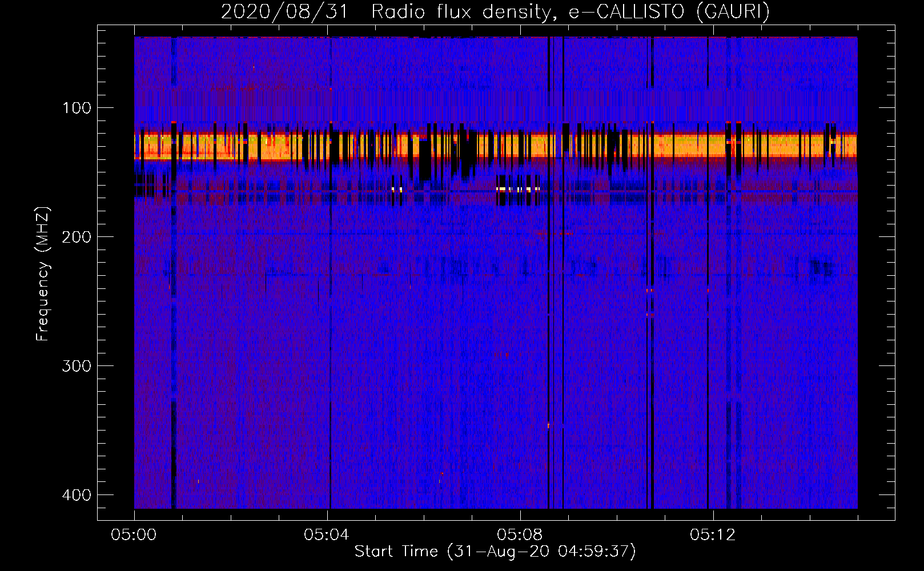Click the '300' frequency axis label
The height and width of the screenshot is (571, 924).
coord(77,366)
